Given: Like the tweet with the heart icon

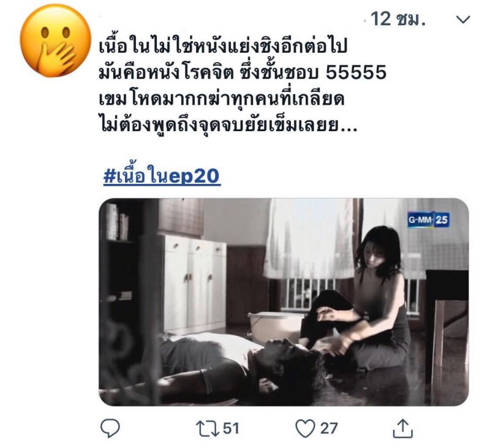Looking at the screenshot, I should pyautogui.click(x=305, y=428).
